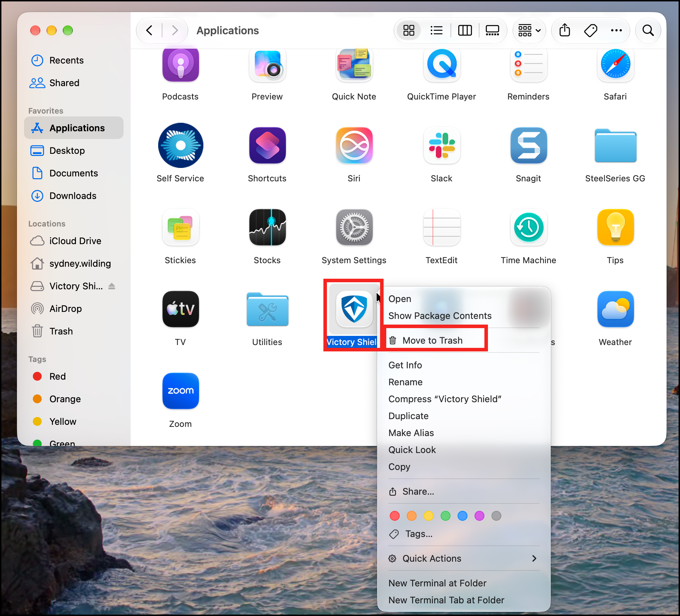
Task: Click the Zoom app icon
Action: 180,391
